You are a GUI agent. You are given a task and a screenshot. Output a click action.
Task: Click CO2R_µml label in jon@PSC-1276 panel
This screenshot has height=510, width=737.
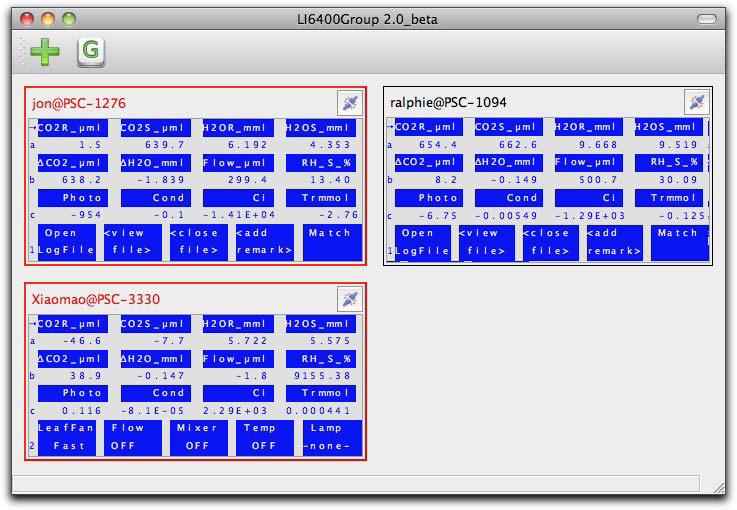[73, 128]
